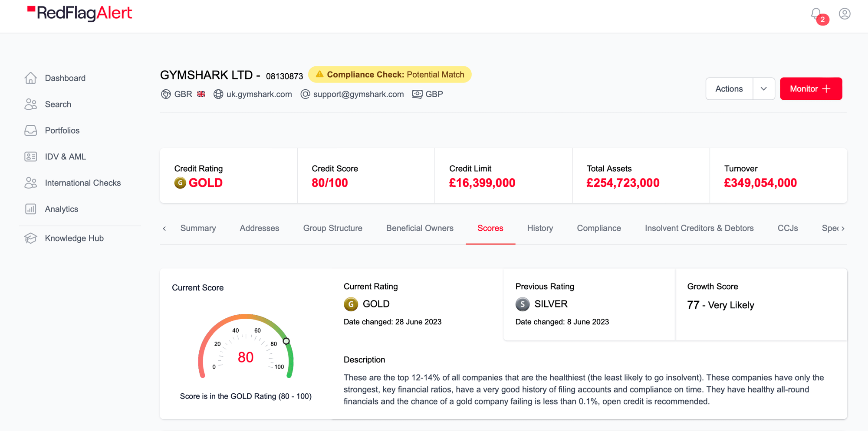The height and width of the screenshot is (431, 868).
Task: Click the email at-sign icon
Action: (x=305, y=94)
